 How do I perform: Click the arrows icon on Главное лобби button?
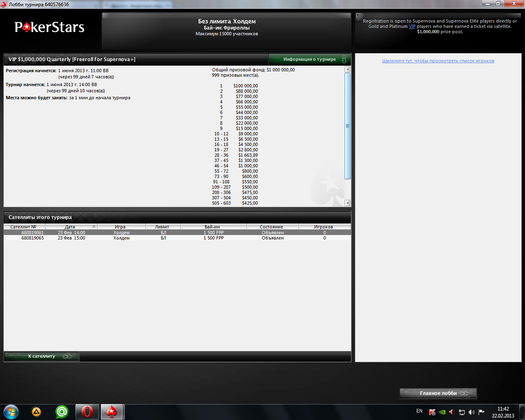[x=464, y=393]
